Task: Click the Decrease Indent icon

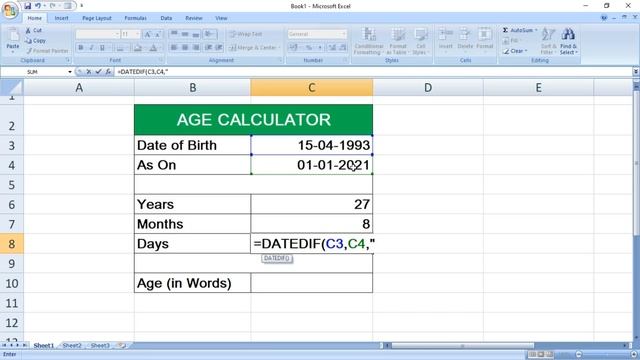Action: point(209,48)
